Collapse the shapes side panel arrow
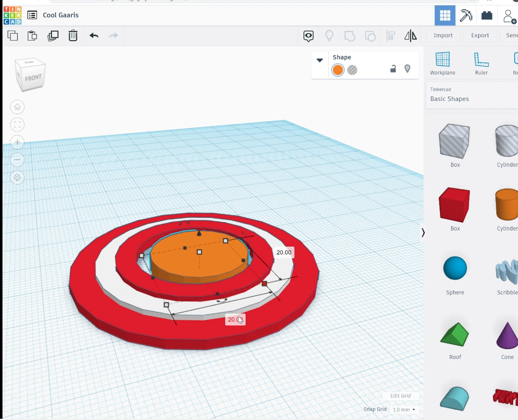Image resolution: width=518 pixels, height=420 pixels. (x=423, y=233)
